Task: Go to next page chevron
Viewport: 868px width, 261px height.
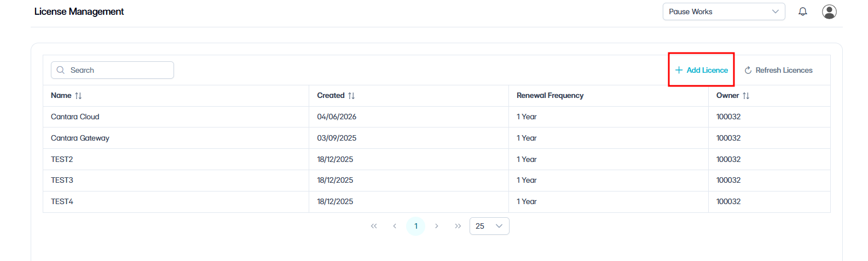Action: coord(437,226)
